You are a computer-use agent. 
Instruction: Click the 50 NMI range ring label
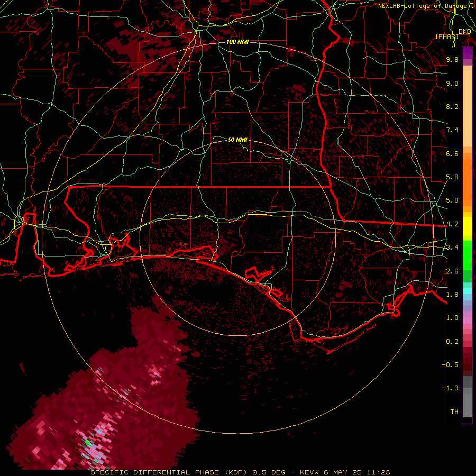[x=237, y=140]
